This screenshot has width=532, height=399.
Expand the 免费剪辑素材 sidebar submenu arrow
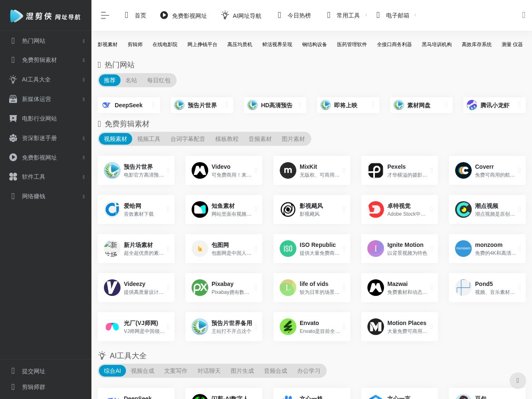click(x=84, y=60)
